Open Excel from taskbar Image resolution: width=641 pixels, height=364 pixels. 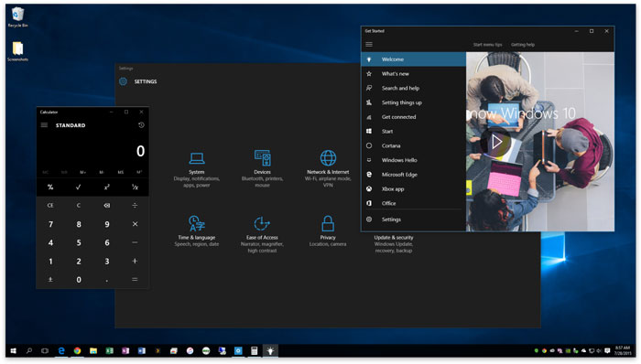click(110, 350)
